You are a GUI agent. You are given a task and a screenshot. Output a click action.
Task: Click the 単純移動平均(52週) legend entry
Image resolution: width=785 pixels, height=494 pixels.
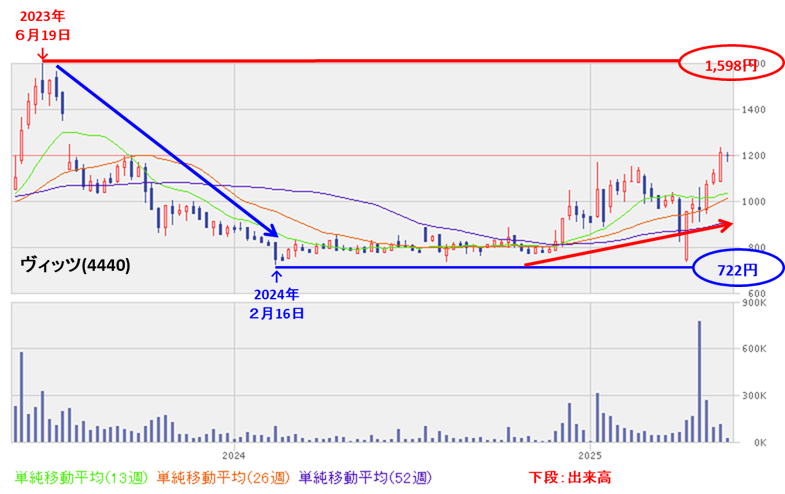point(365,477)
